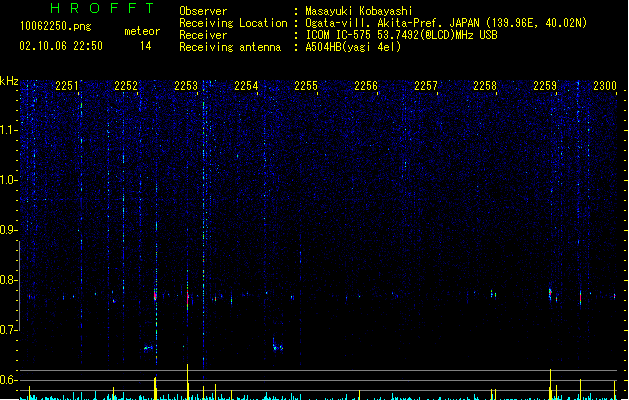Click the kHz axis unit label

[x=9, y=81]
